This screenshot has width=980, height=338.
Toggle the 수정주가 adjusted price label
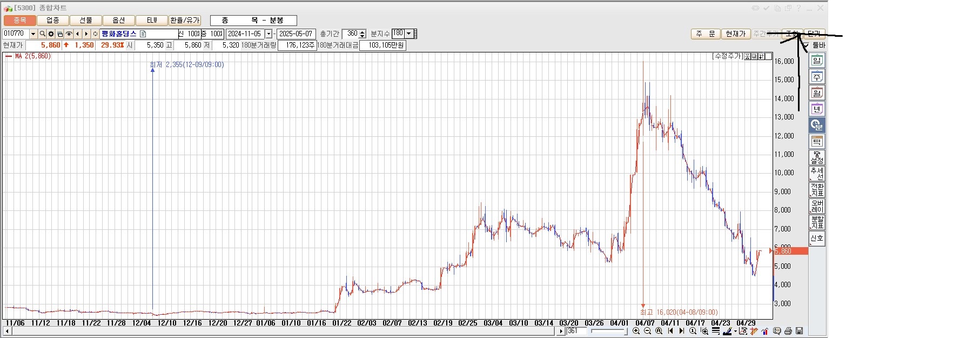tap(728, 56)
